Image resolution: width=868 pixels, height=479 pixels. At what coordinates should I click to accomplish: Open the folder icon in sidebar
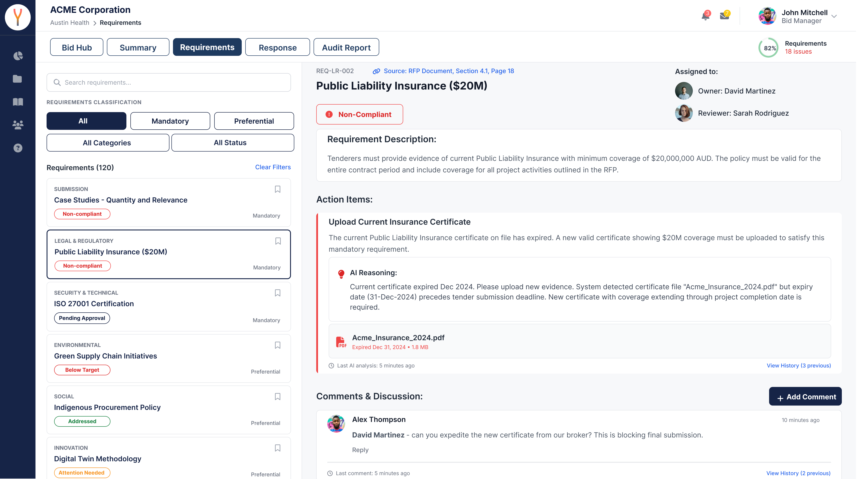click(x=18, y=79)
